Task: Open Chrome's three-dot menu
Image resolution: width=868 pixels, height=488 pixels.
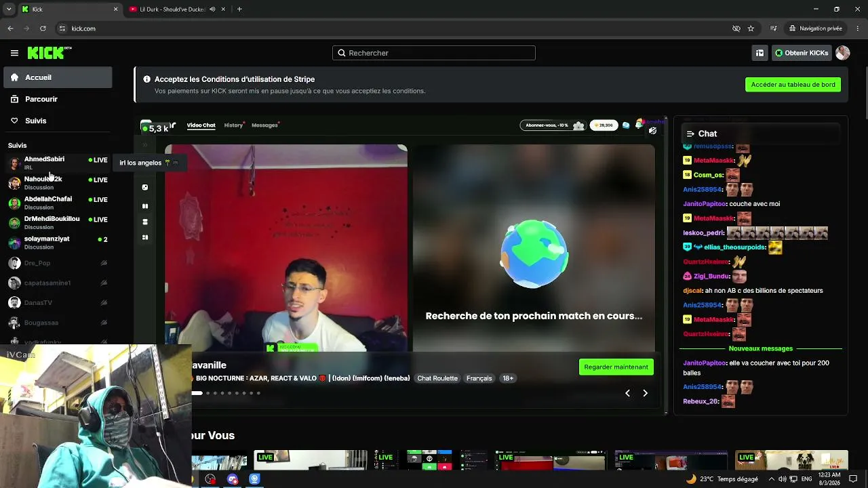Action: (858, 28)
